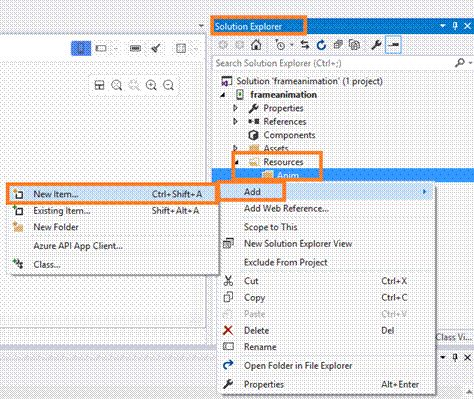Select the References node in tree
This screenshot has width=474, height=399.
pos(284,121)
